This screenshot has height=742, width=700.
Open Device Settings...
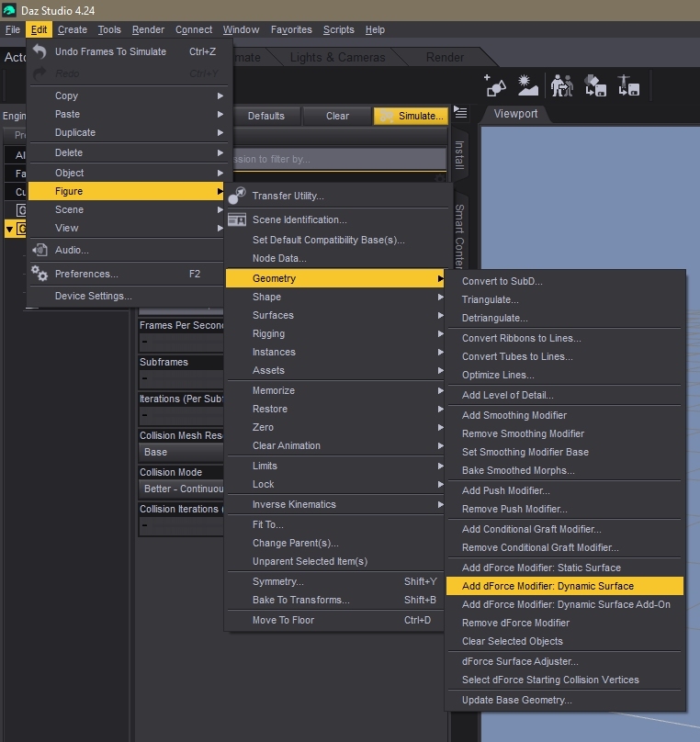(x=128, y=296)
